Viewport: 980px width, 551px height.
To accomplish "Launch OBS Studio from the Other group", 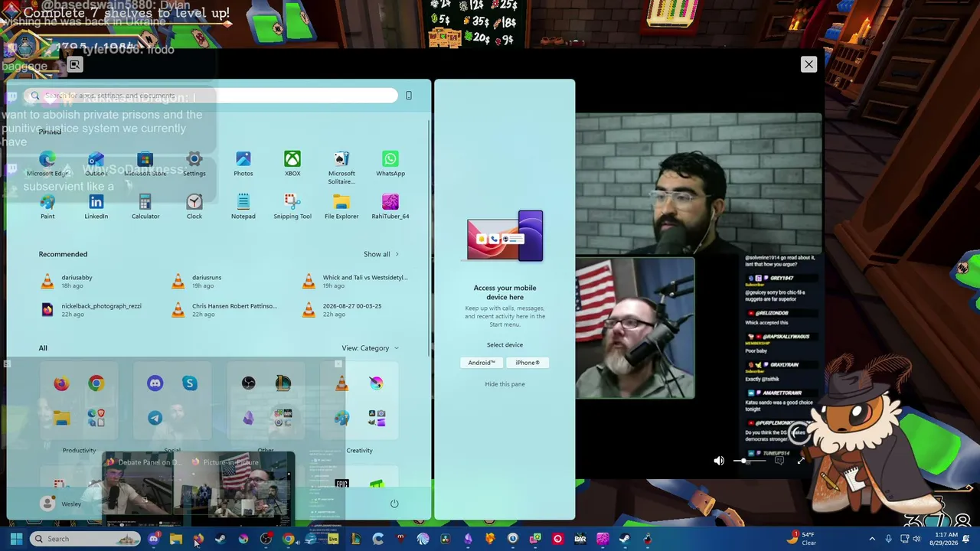I will (249, 383).
